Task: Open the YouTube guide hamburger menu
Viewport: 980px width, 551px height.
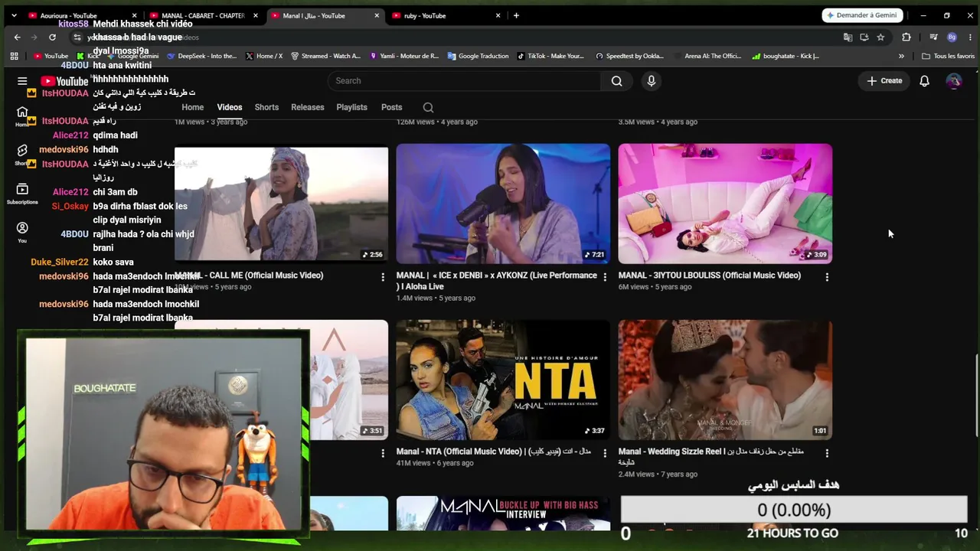Action: (x=22, y=81)
